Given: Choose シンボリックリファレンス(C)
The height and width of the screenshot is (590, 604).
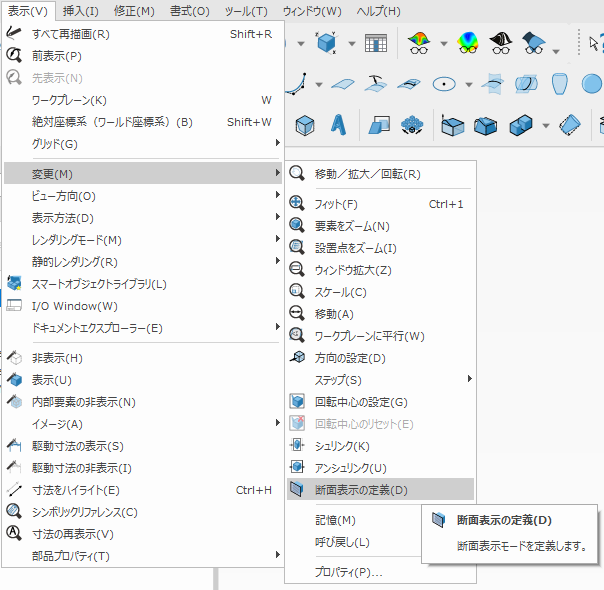Looking at the screenshot, I should click(x=143, y=511).
